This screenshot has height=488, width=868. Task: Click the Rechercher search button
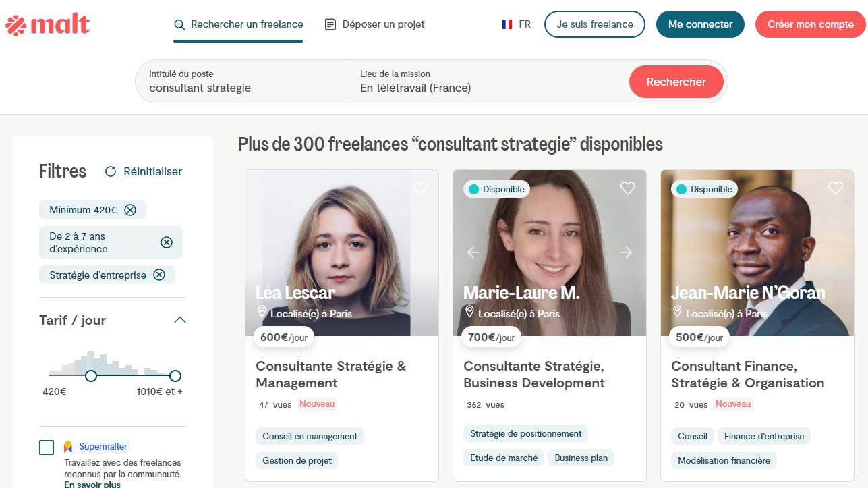click(676, 81)
